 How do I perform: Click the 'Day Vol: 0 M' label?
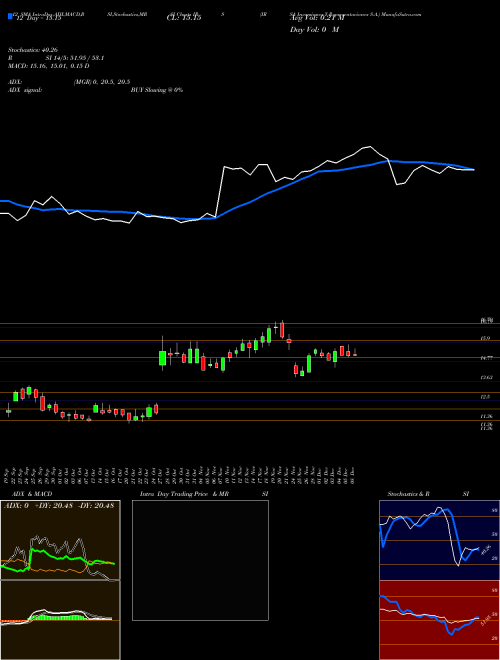pyautogui.click(x=314, y=29)
